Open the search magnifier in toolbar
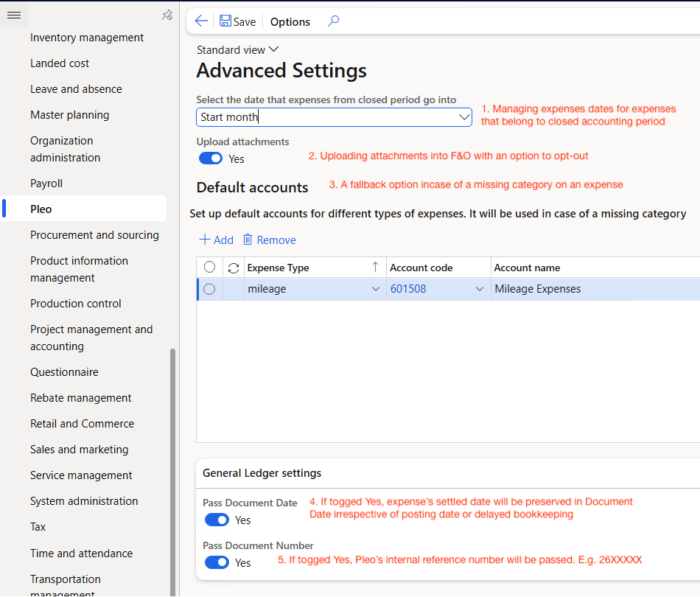Viewport: 700px width, 597px height. (x=333, y=21)
